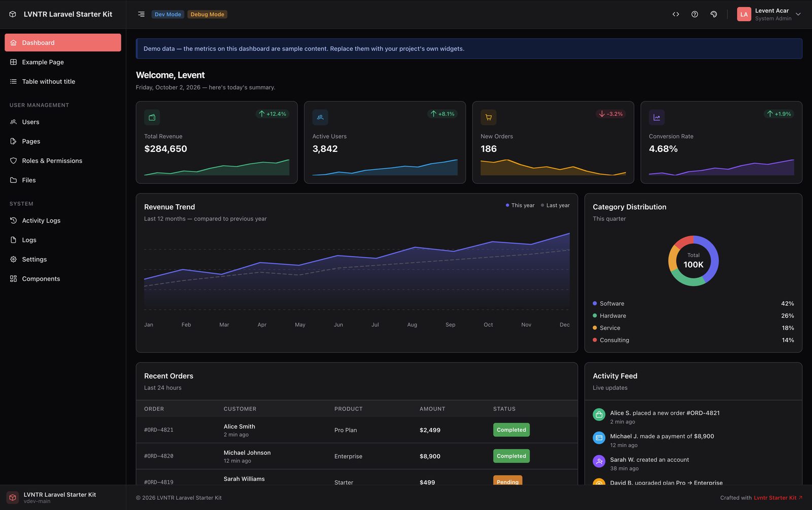Click the Software purple legend dot

point(595,303)
